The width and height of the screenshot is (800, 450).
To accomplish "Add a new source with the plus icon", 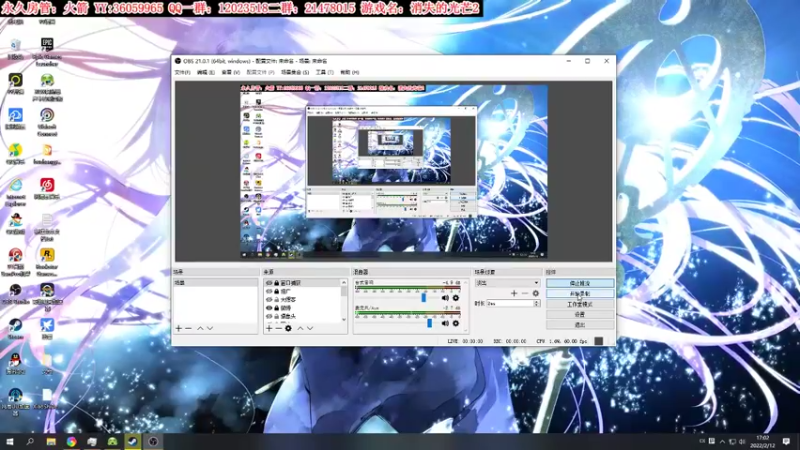I will tap(269, 329).
